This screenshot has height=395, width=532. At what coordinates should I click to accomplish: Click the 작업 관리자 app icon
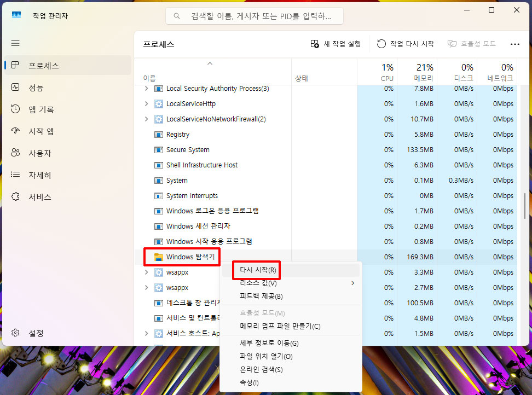(16, 15)
